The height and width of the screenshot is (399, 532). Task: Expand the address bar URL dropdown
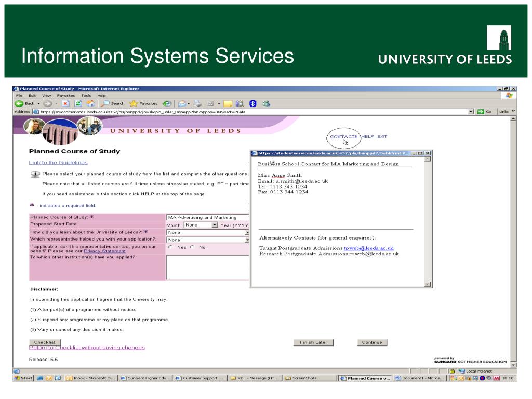[x=471, y=112]
